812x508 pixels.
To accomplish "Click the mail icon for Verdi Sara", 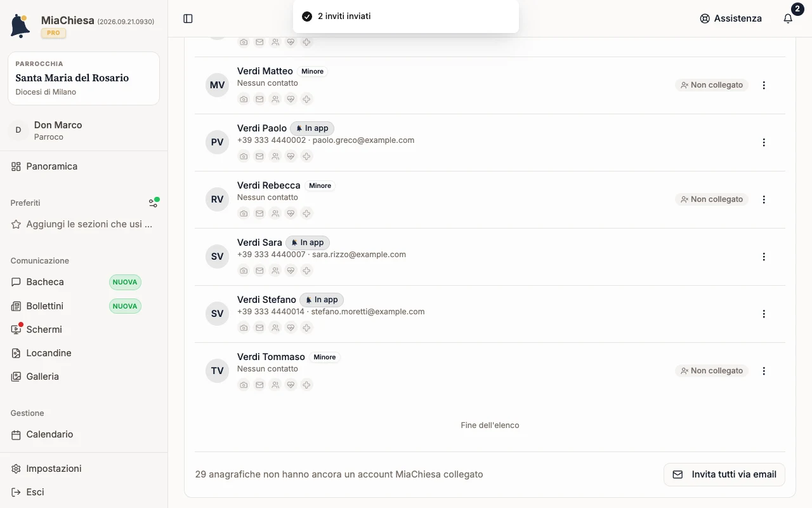I will (259, 271).
